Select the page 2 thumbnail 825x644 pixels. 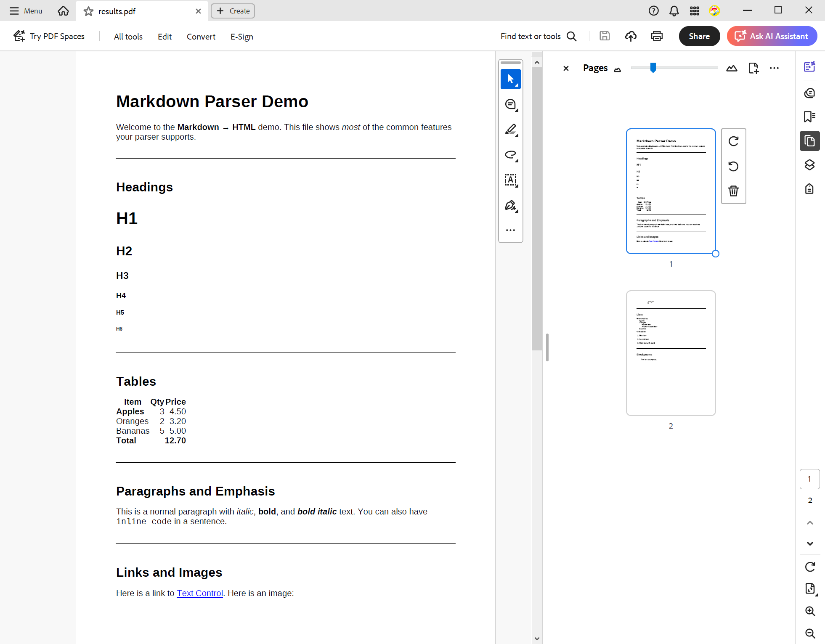point(670,352)
